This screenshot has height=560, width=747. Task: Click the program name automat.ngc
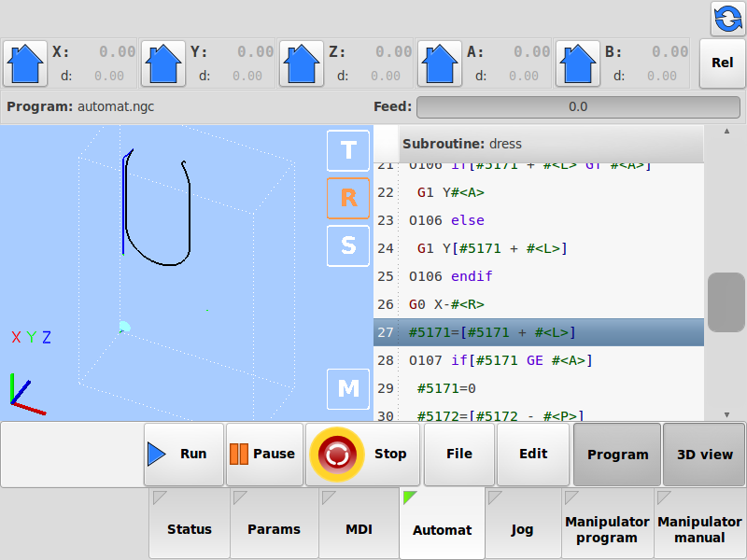point(116,106)
